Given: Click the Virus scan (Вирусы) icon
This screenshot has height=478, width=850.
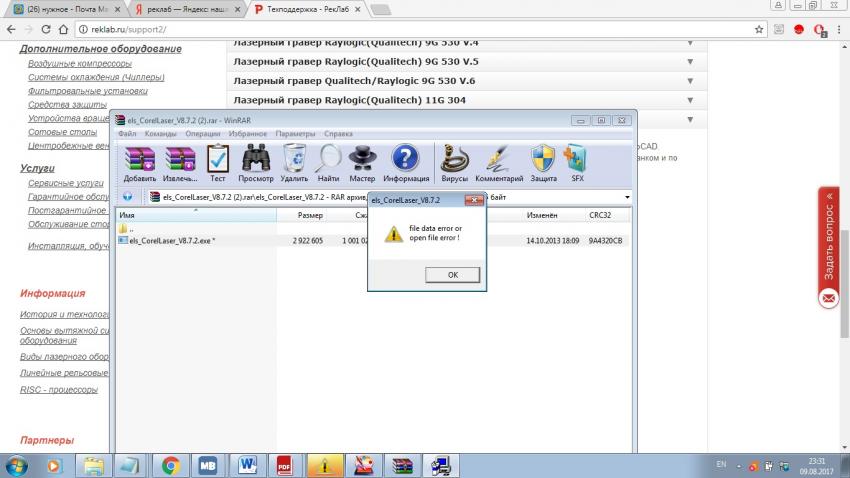Looking at the screenshot, I should pyautogui.click(x=454, y=161).
